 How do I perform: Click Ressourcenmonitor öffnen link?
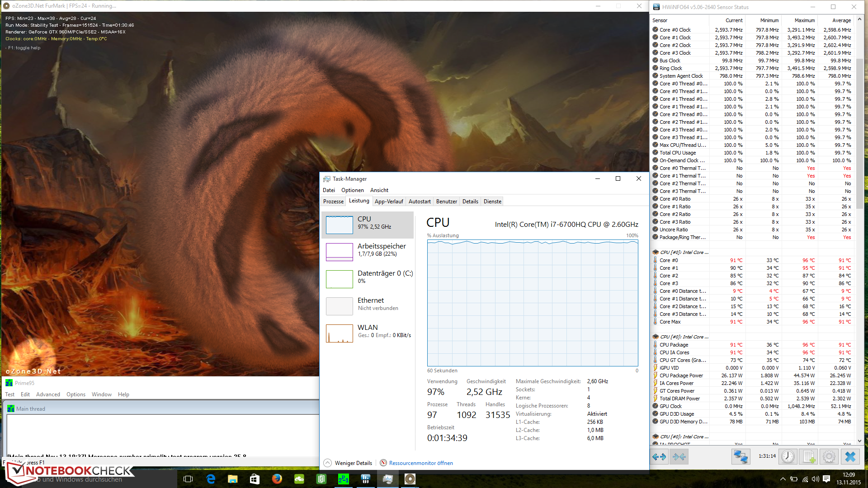420,463
